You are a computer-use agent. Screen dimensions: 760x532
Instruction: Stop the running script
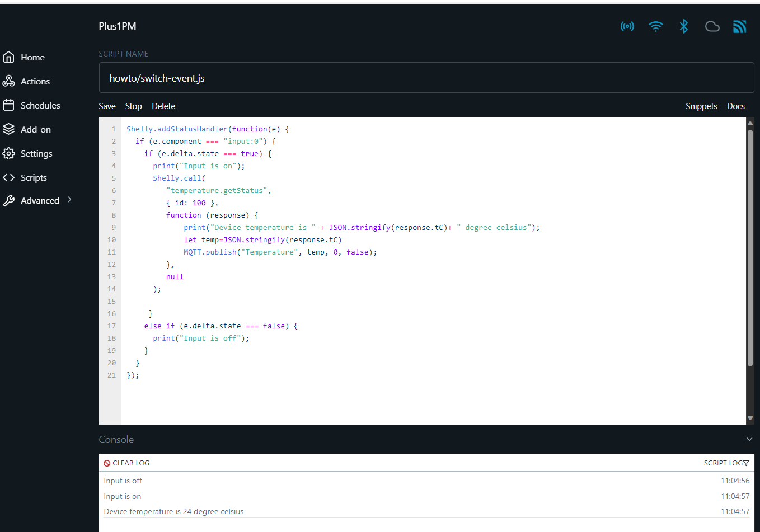pyautogui.click(x=133, y=106)
